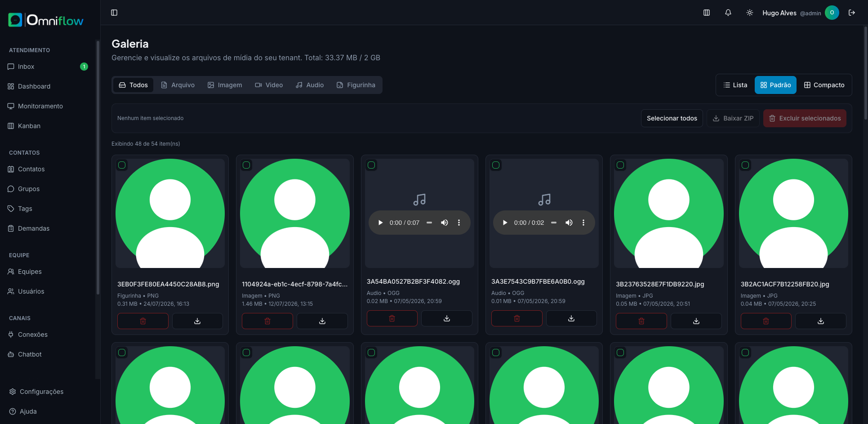Select checkbox for 3B23763528E7F1DB9220.jpg

620,165
